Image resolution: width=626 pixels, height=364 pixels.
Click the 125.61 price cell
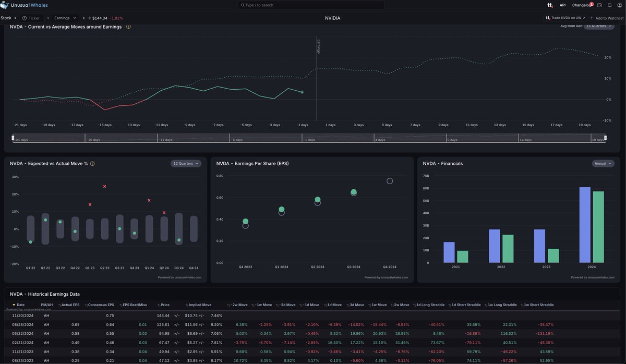(x=163, y=324)
